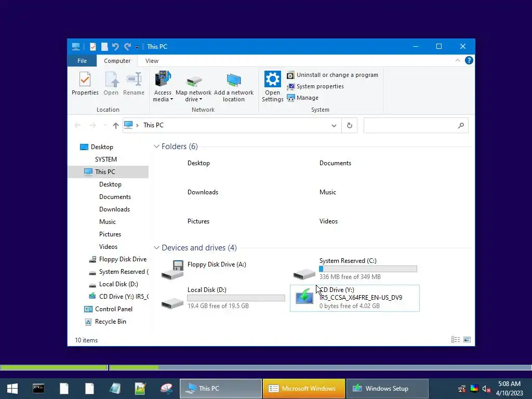The height and width of the screenshot is (399, 532).
Task: Select the Downloads folder in content pane
Action: 203,192
